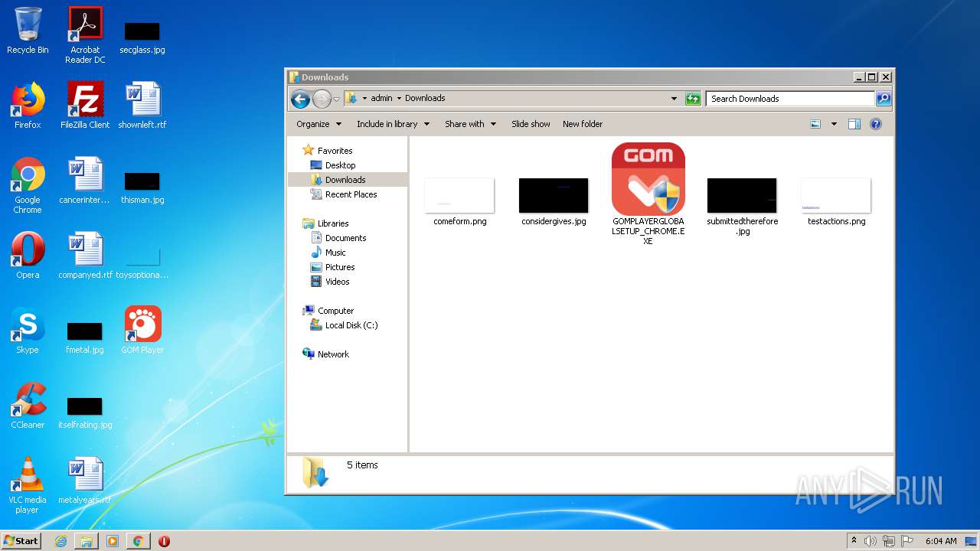
Task: Open the Windows Start menu
Action: click(x=21, y=540)
